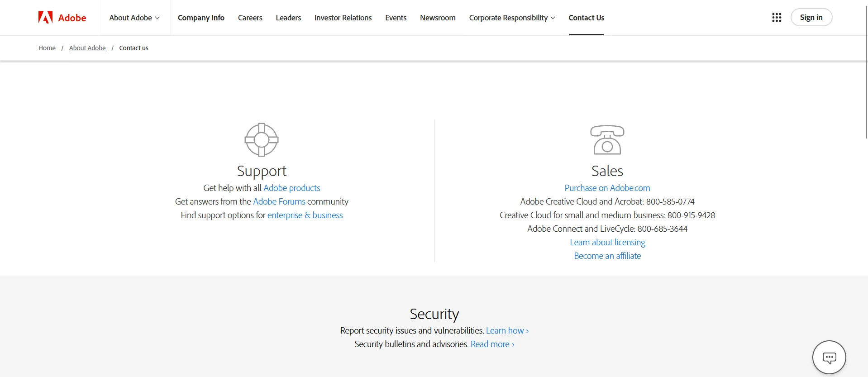Open the Adobe products link

point(292,188)
